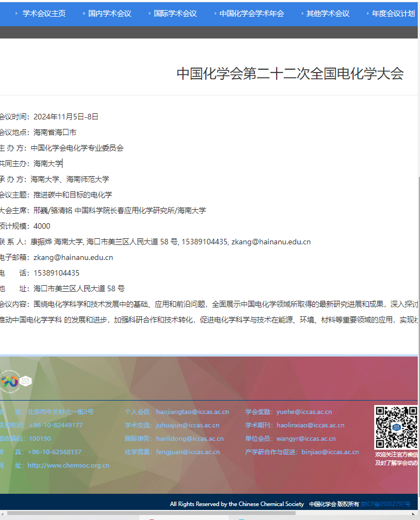Click the organizer text 中国化学会电化学专业委员会
Viewport: 420px width, 520px height.
tap(77, 148)
